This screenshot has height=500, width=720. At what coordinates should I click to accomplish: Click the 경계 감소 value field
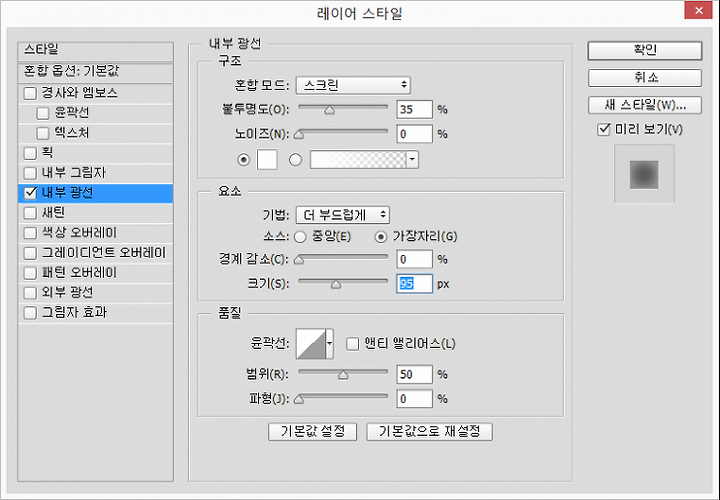[414, 259]
